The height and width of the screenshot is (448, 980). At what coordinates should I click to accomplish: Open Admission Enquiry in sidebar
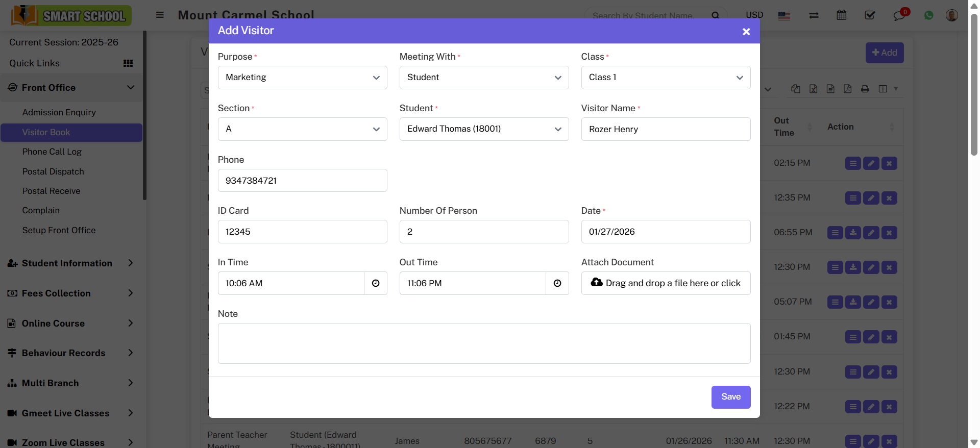click(59, 112)
